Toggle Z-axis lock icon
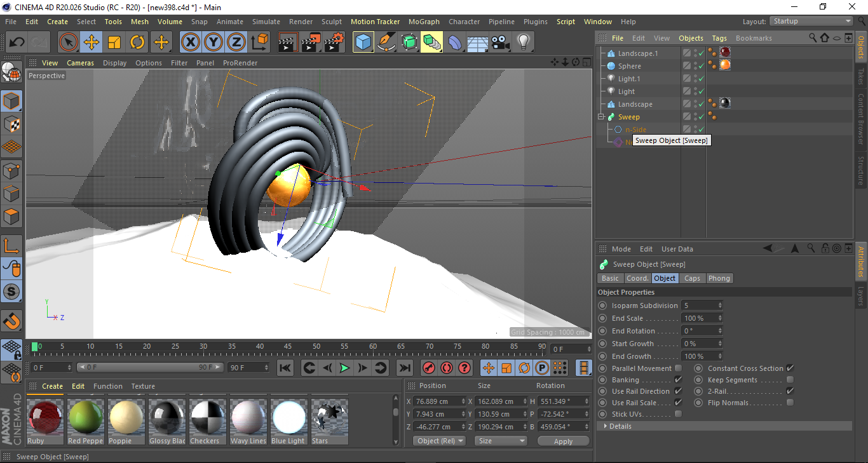Viewport: 868px width, 463px height. pyautogui.click(x=236, y=43)
